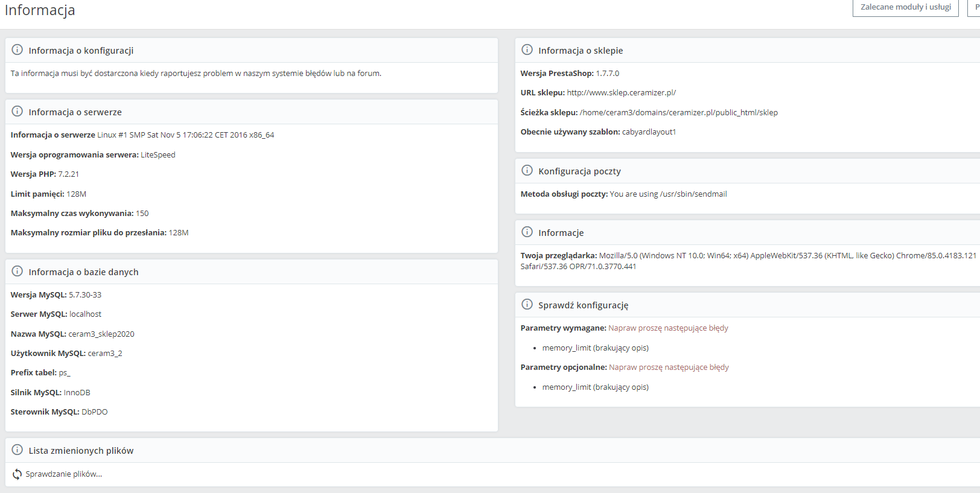Select the MySQL user ceram3_2 value
This screenshot has width=980, height=493.
105,354
